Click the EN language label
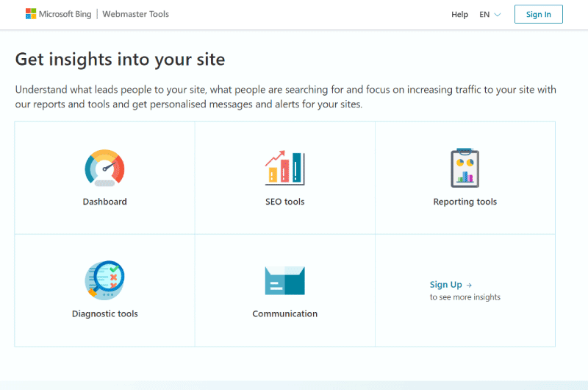 pyautogui.click(x=484, y=14)
